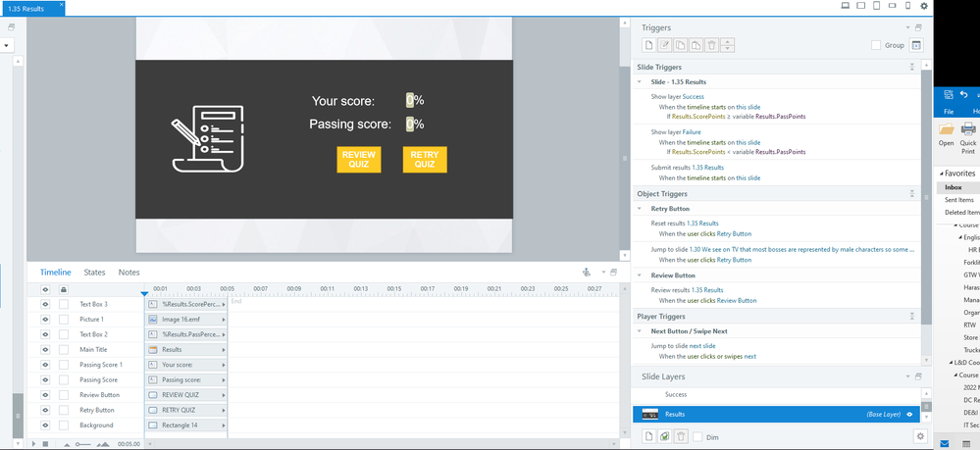Open the Slide Layers panel options dropdown arrow
The image size is (980, 450).
(x=908, y=376)
